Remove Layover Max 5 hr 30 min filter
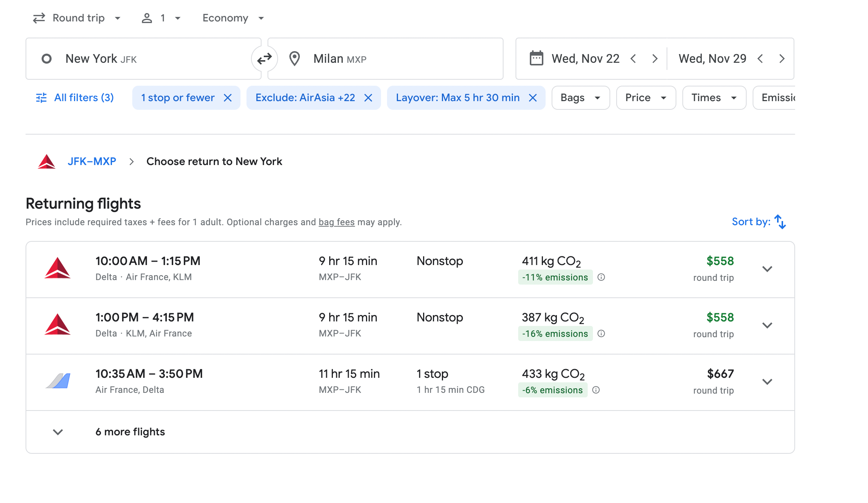 [533, 98]
